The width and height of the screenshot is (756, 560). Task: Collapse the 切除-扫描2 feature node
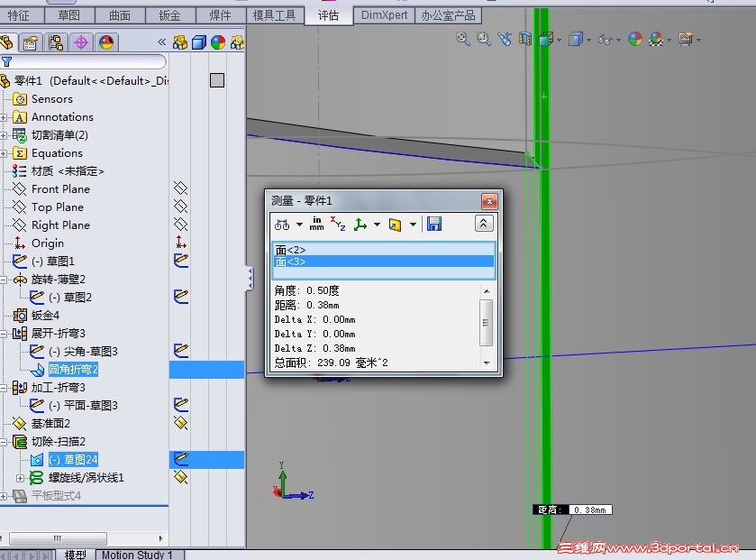pos(4,442)
